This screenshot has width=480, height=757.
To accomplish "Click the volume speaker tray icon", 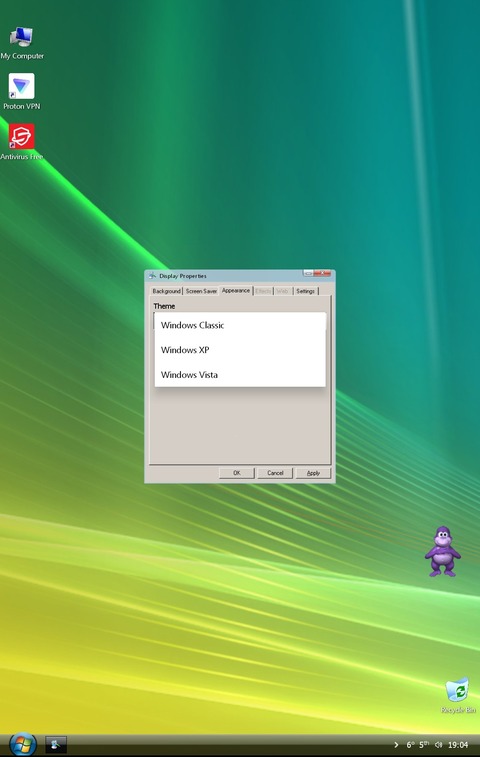I will (x=438, y=745).
